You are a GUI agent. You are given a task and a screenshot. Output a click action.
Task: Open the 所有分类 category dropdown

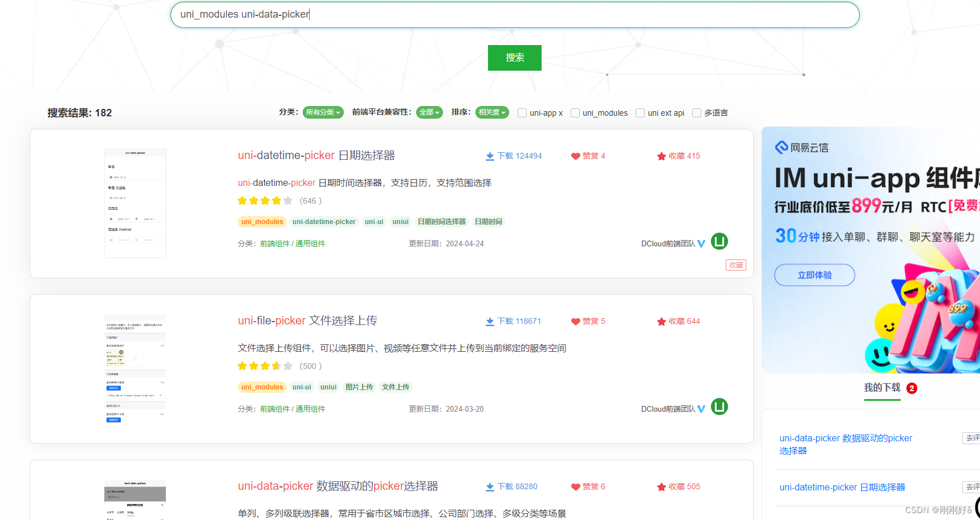(323, 112)
